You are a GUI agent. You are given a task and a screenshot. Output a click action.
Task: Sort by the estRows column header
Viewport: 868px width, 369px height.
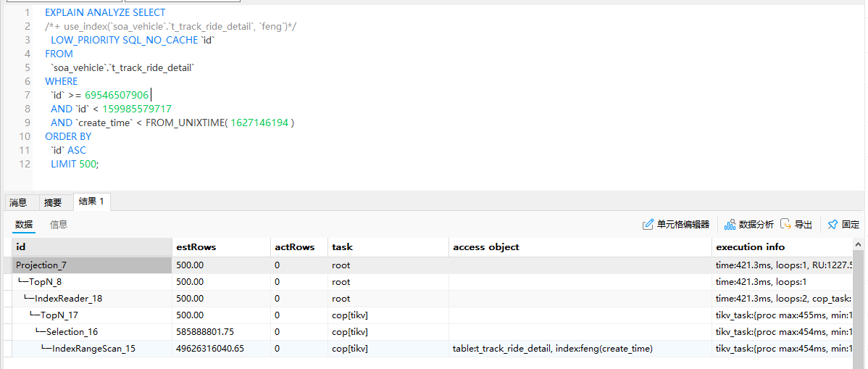tap(196, 247)
